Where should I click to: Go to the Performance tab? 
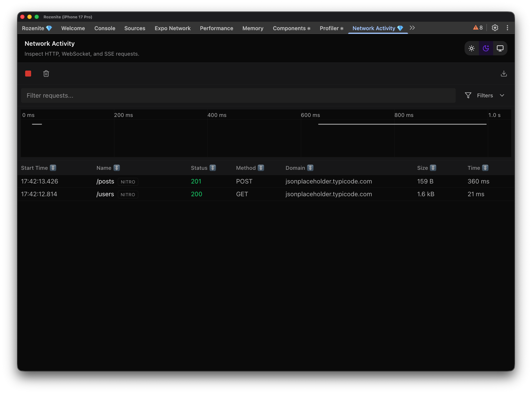(216, 28)
